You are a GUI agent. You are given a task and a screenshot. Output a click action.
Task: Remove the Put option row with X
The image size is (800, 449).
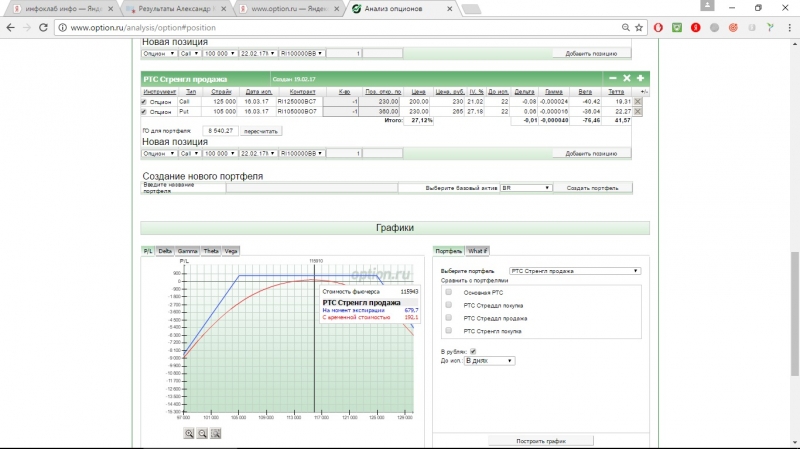638,111
